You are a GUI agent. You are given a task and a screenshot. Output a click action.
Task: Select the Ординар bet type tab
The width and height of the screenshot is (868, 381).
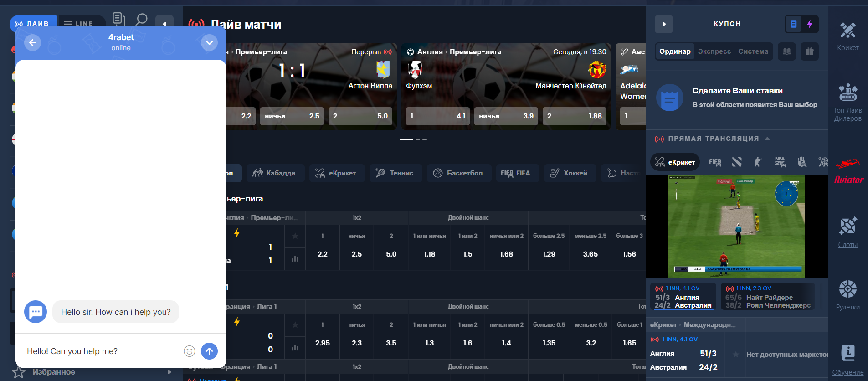pyautogui.click(x=675, y=51)
